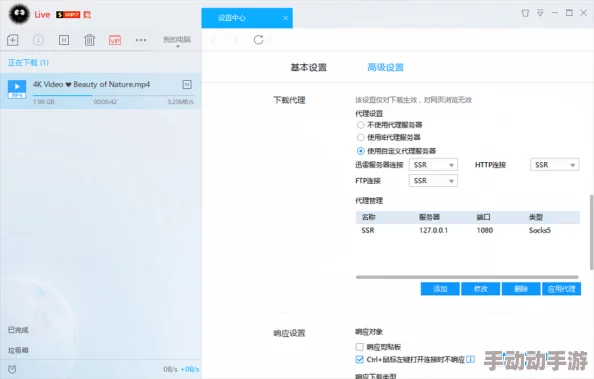The height and width of the screenshot is (379, 594).
Task: Click the 端口 column header
Action: click(x=483, y=217)
